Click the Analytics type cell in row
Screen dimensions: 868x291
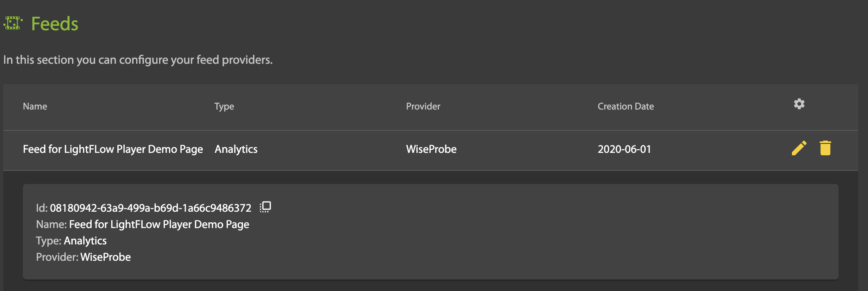(236, 149)
